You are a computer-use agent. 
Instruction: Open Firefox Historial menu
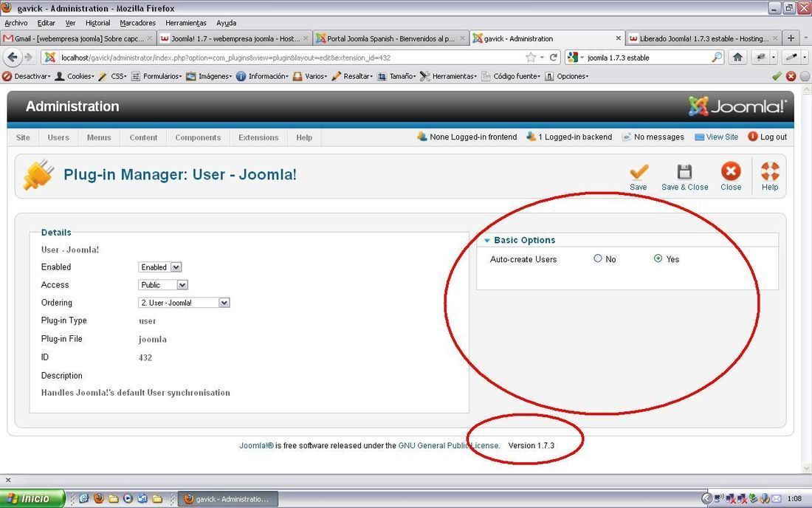(x=98, y=23)
